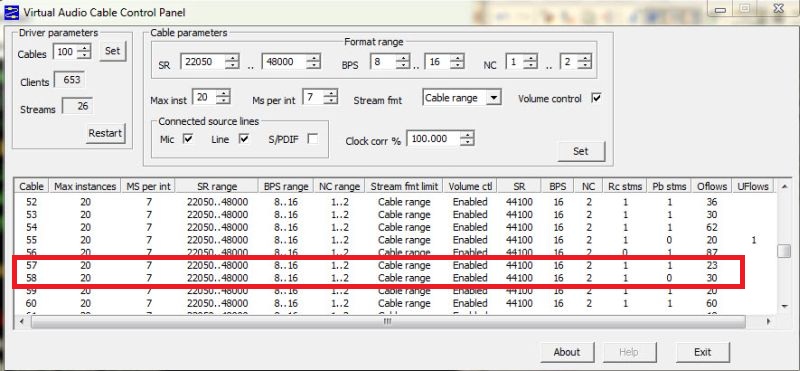
Task: Sort by the Oflows column header
Action: (x=712, y=186)
